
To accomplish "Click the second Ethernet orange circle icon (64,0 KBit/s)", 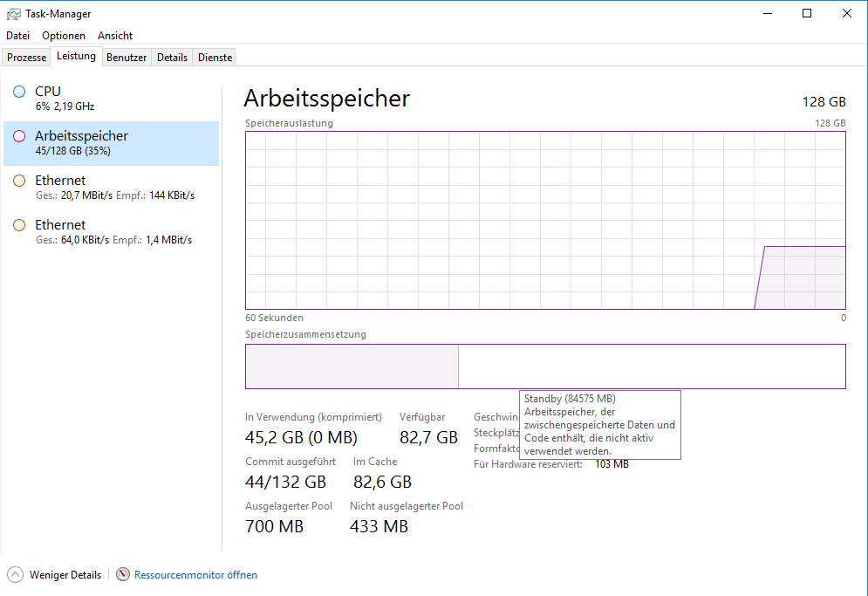I will (x=19, y=225).
